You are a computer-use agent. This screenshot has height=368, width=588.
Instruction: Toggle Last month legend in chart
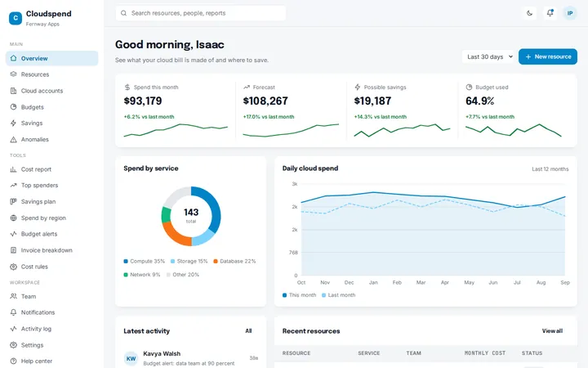point(339,295)
